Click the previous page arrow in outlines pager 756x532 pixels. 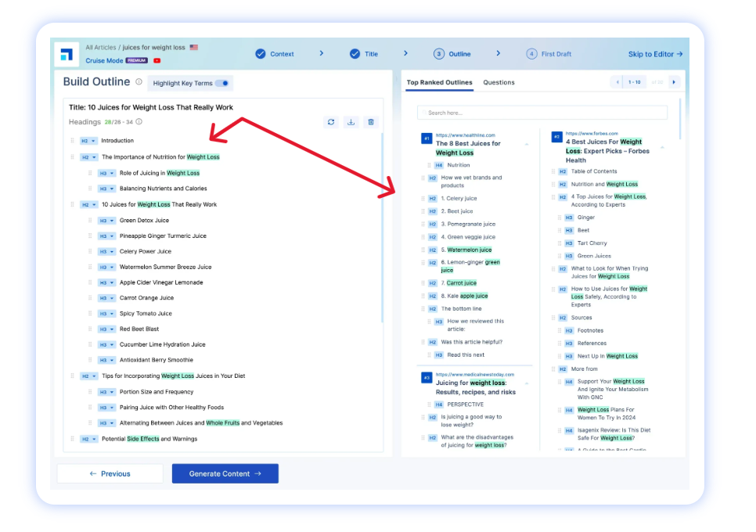tap(617, 82)
